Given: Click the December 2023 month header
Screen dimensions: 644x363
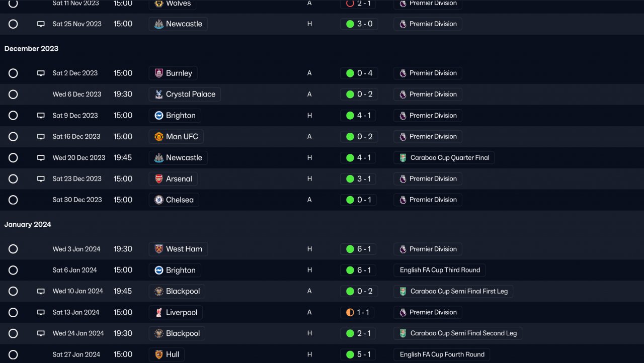Looking at the screenshot, I should click(31, 49).
